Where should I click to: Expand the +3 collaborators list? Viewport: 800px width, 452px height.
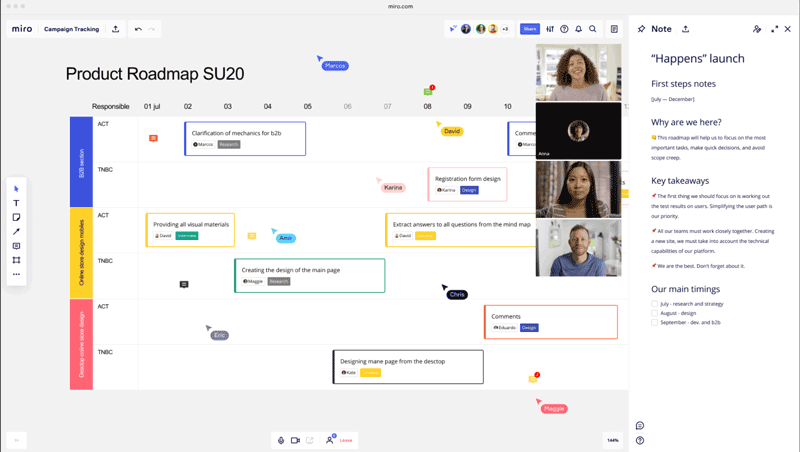point(505,29)
